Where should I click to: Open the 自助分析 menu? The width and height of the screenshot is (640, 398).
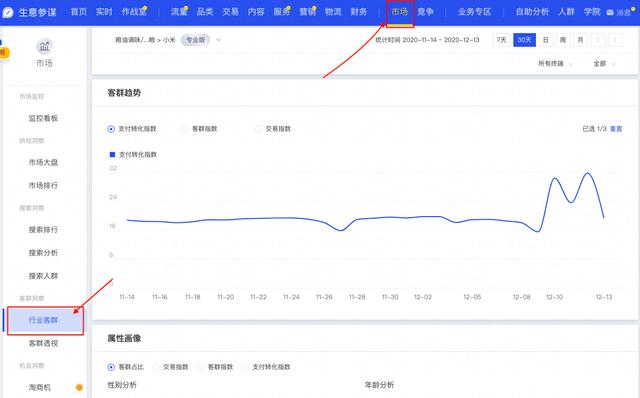click(532, 12)
